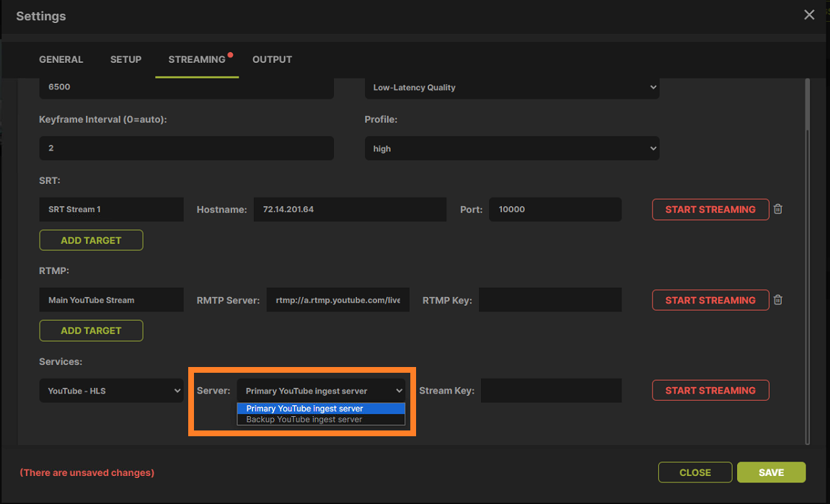Edit the SRT Hostname field

pyautogui.click(x=350, y=210)
